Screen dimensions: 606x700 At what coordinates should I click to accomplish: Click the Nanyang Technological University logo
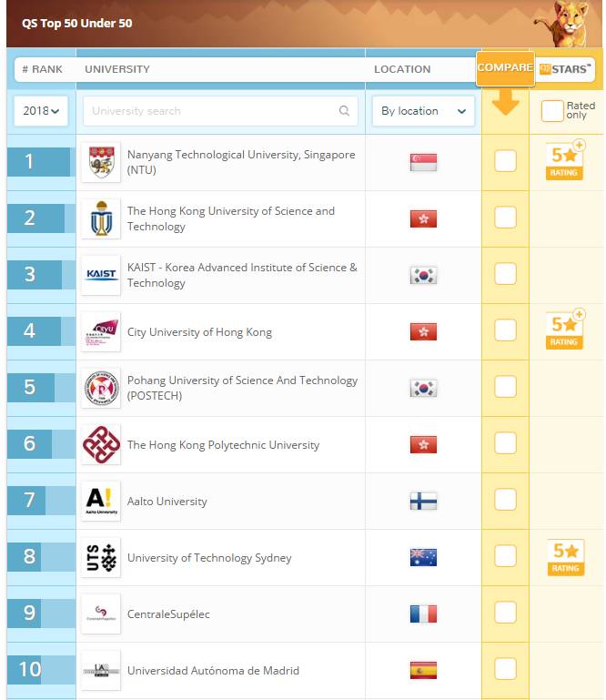click(x=101, y=162)
